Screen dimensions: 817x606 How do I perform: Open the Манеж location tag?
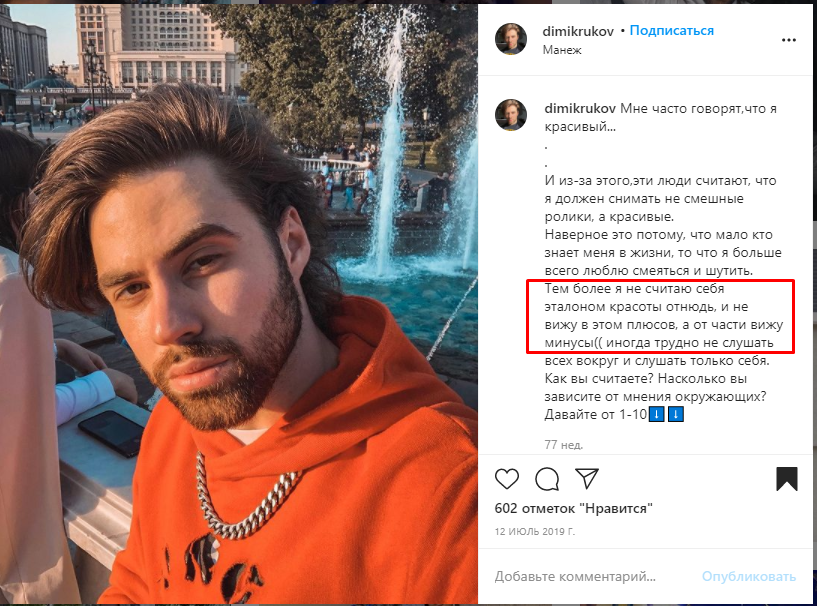click(562, 50)
